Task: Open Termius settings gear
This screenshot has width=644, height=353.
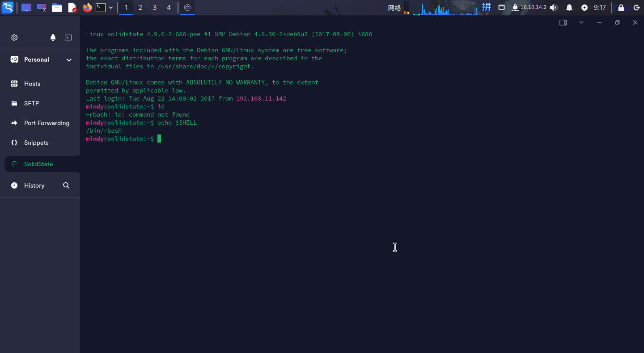Action: click(x=14, y=38)
